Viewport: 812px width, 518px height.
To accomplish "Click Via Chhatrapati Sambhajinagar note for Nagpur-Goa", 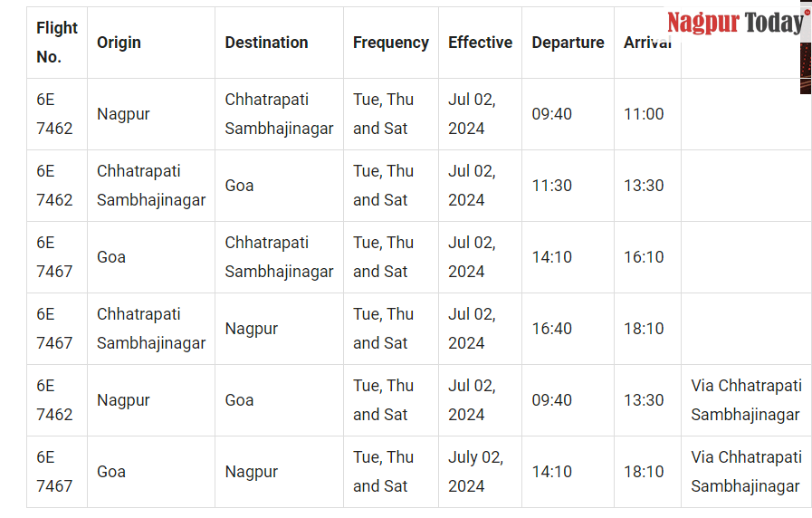I will coord(746,400).
